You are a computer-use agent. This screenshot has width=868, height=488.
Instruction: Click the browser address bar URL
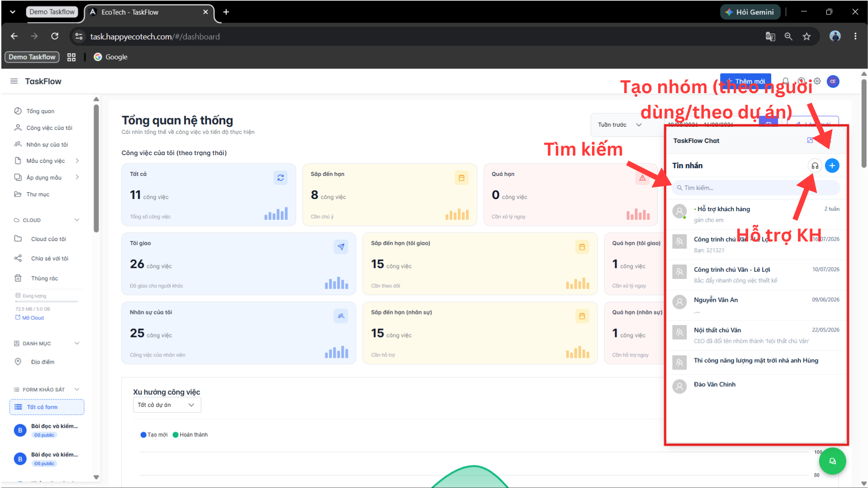[155, 37]
